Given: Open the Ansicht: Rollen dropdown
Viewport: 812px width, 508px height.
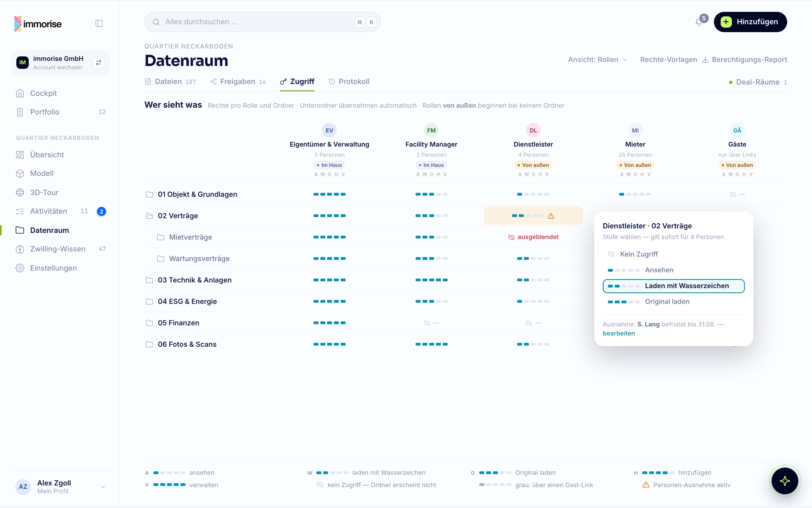Looking at the screenshot, I should [598, 60].
